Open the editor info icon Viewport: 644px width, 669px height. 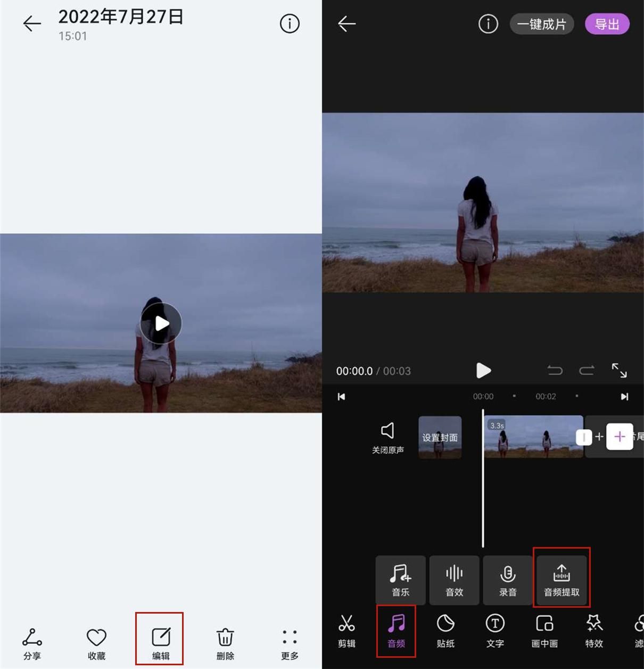point(488,24)
